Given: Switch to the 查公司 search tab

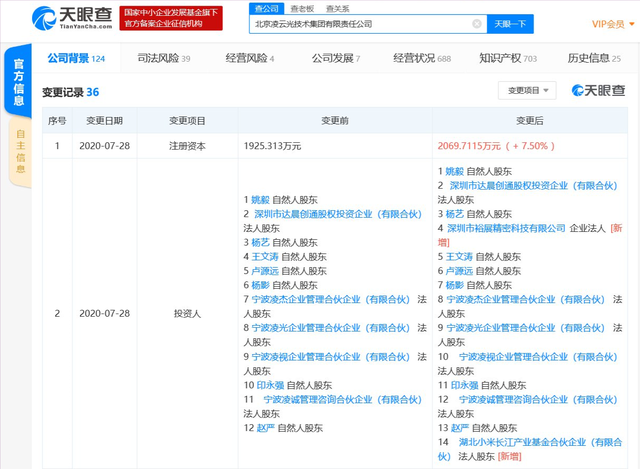Looking at the screenshot, I should [x=267, y=9].
